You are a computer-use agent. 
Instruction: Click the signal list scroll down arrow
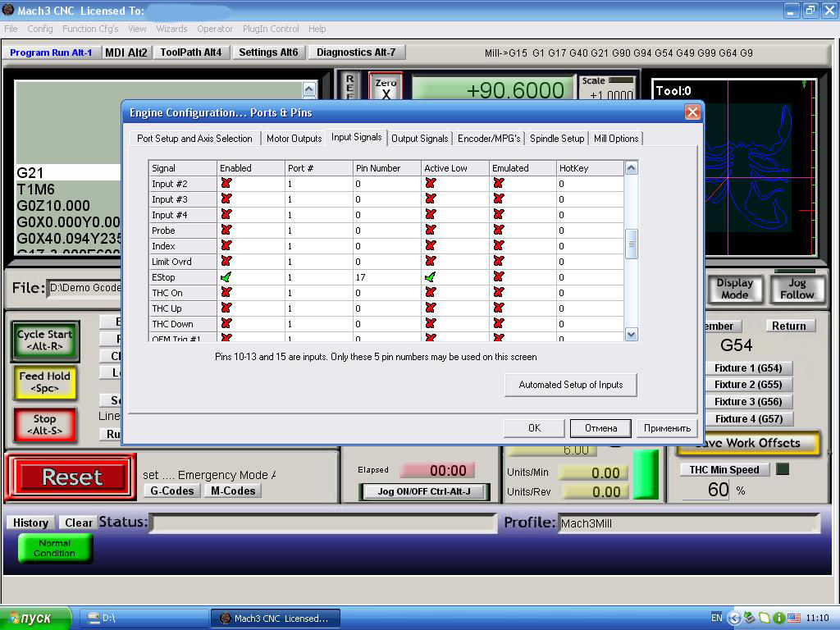(x=631, y=335)
